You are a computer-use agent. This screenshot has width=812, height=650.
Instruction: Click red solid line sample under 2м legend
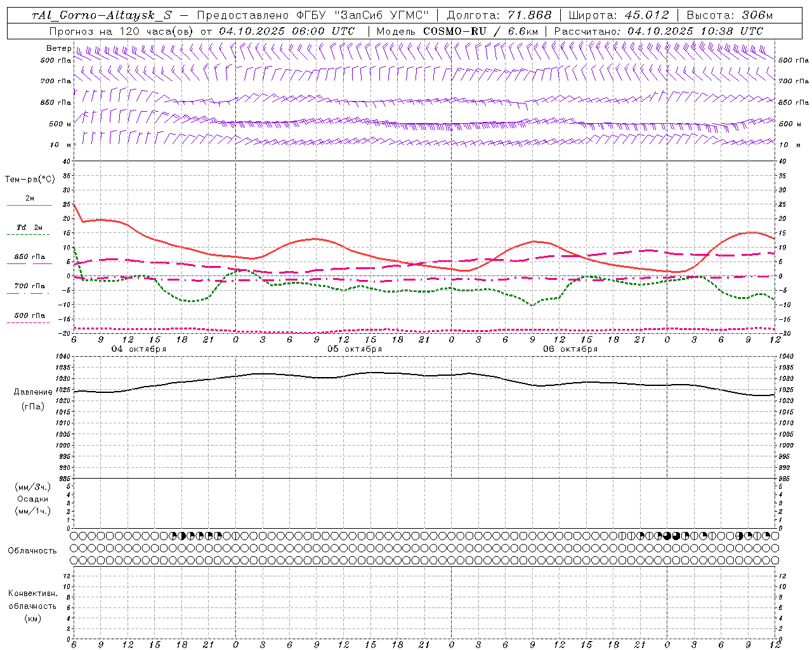[29, 206]
